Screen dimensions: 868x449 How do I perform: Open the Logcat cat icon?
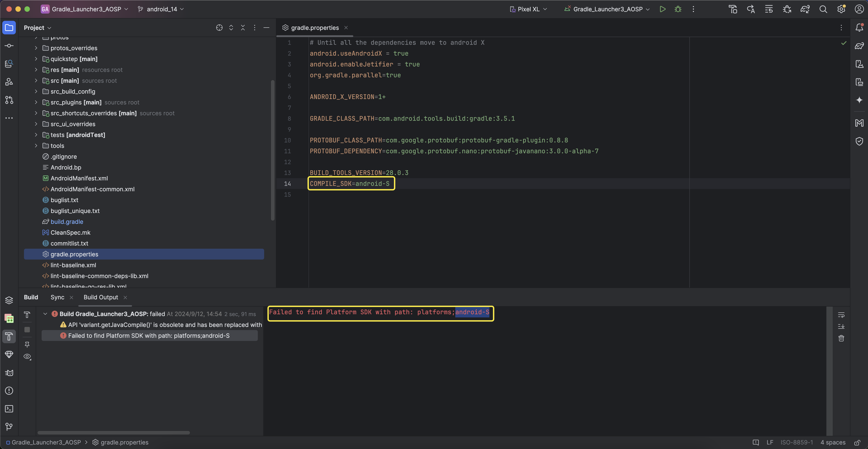pyautogui.click(x=9, y=373)
